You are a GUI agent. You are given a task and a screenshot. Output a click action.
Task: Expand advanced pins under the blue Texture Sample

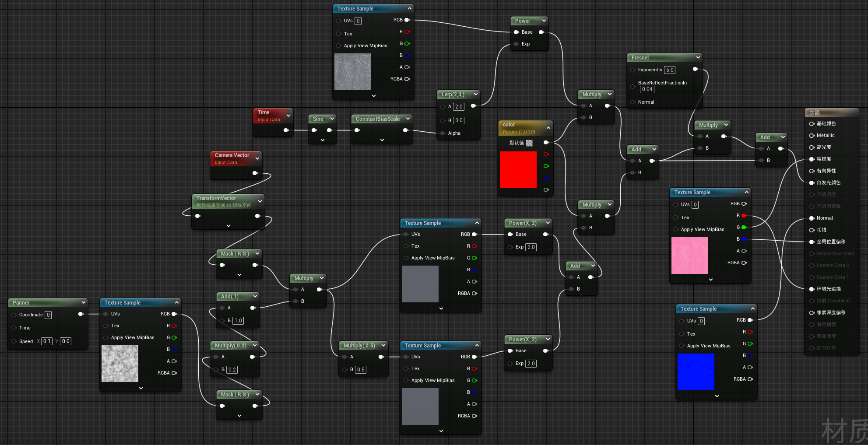point(717,396)
